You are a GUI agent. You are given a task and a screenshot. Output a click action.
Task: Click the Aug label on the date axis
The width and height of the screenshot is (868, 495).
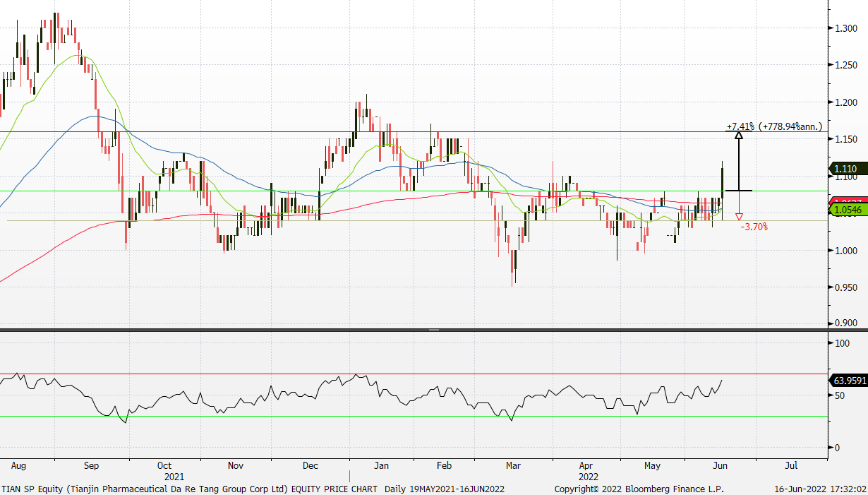(19, 466)
